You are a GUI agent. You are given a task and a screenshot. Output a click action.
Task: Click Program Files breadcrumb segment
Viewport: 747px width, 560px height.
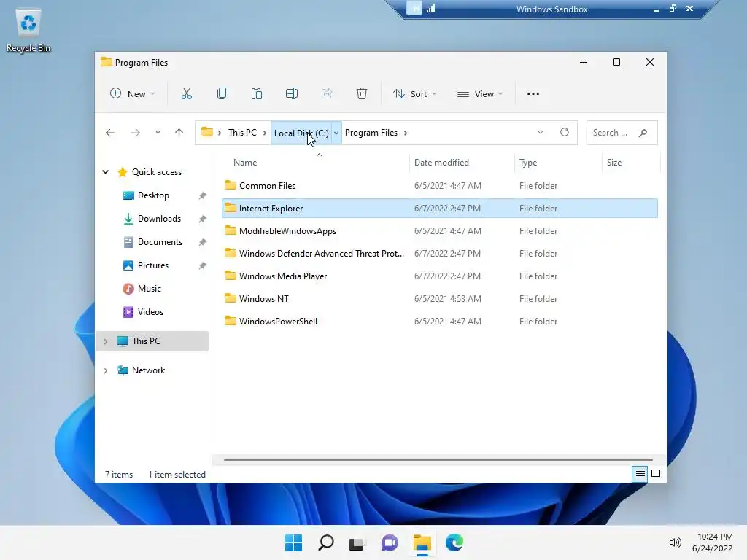pyautogui.click(x=371, y=133)
